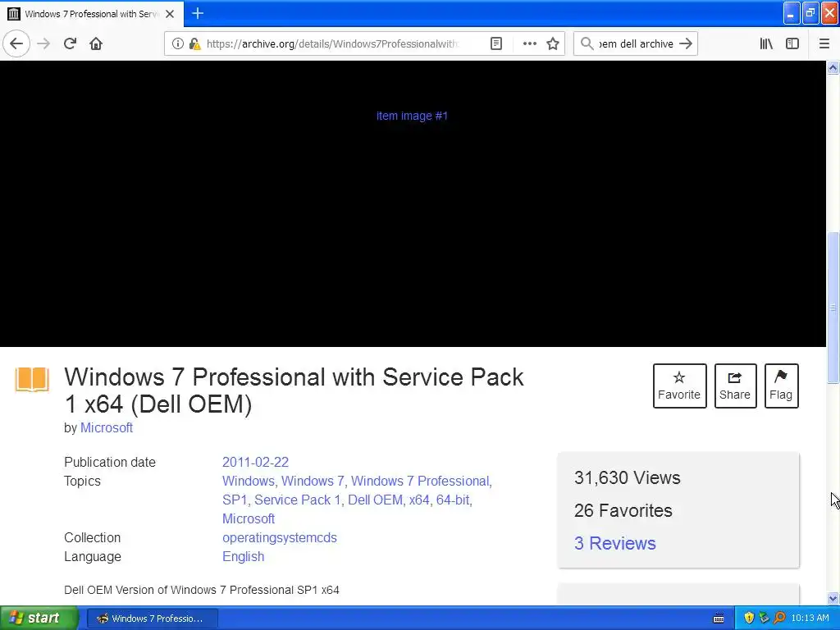Screen dimensions: 840x630
Task: Click the Dell OEM Version description text
Action: [202, 590]
